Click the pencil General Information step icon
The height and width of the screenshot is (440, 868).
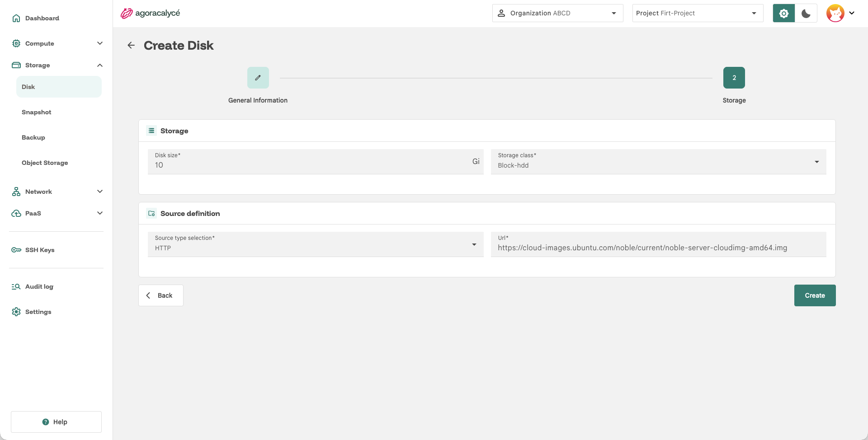[x=258, y=78]
